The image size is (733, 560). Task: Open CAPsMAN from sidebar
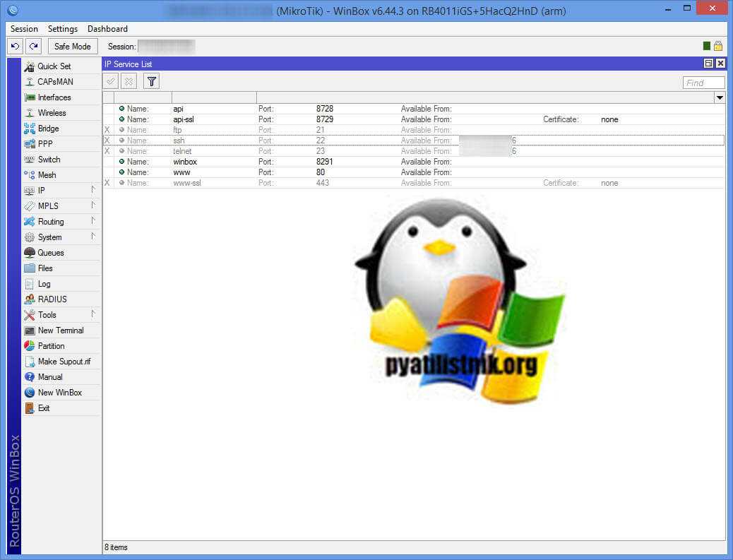(61, 82)
